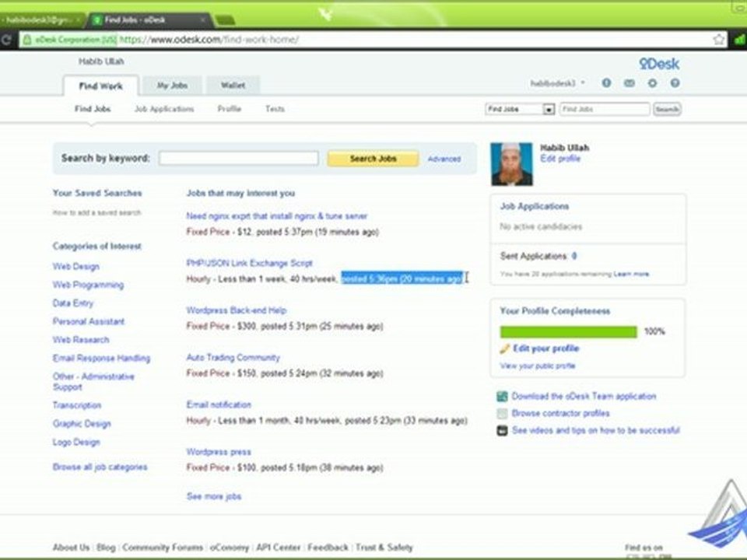Bookmark page with the star icon
Viewport: 747px width, 560px height.
pyautogui.click(x=719, y=40)
